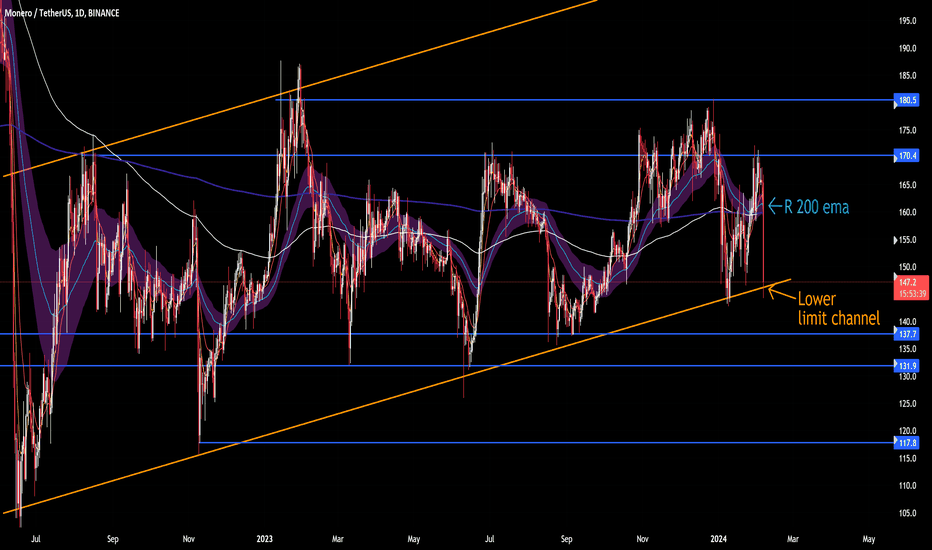Click the 190.0 price axis label
Image resolution: width=932 pixels, height=550 pixels.
coord(907,49)
